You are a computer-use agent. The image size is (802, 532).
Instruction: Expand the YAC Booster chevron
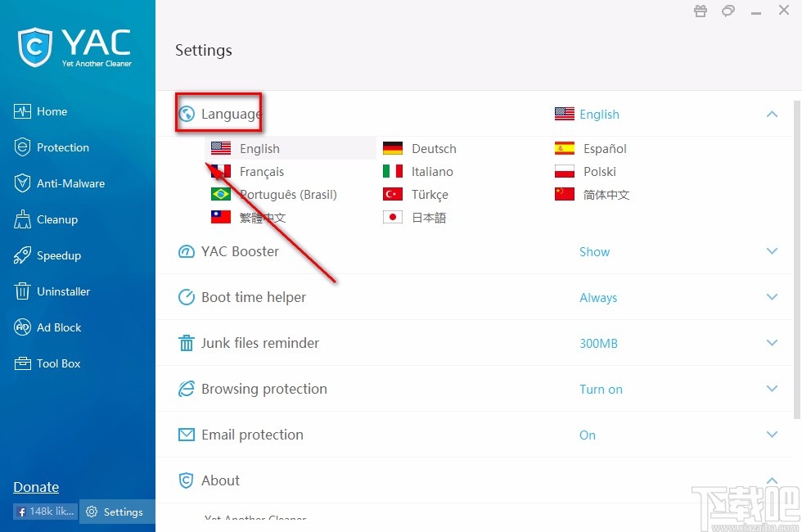(x=772, y=251)
